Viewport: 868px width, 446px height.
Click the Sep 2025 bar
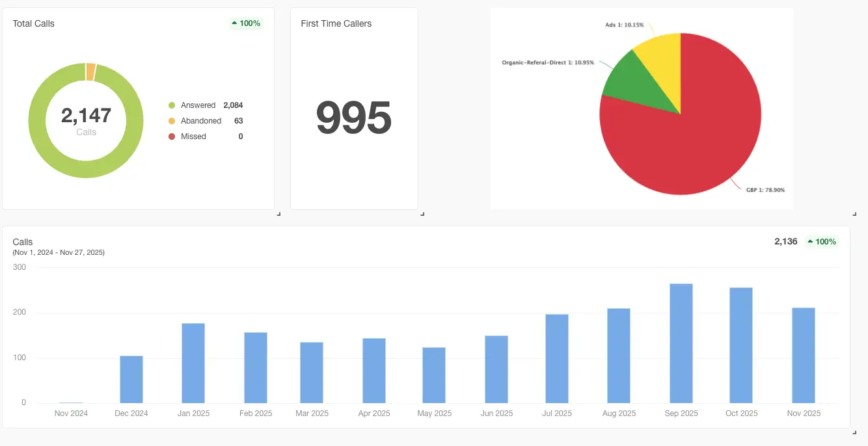coord(681,343)
